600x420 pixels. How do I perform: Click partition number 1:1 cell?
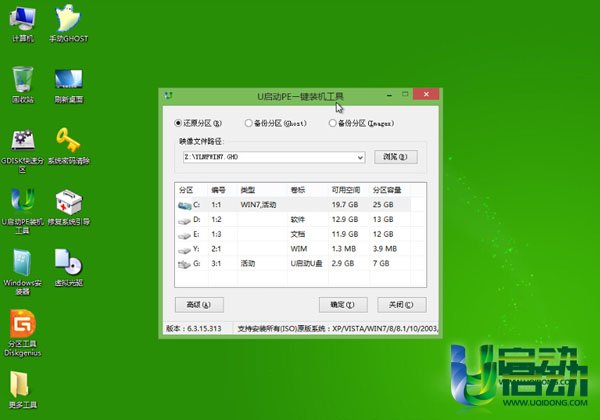point(216,205)
